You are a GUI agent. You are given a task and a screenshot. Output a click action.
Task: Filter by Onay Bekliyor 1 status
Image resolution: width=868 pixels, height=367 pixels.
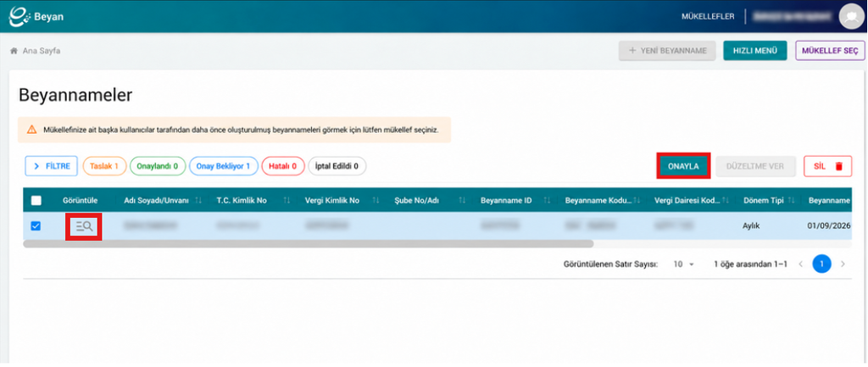(x=224, y=166)
